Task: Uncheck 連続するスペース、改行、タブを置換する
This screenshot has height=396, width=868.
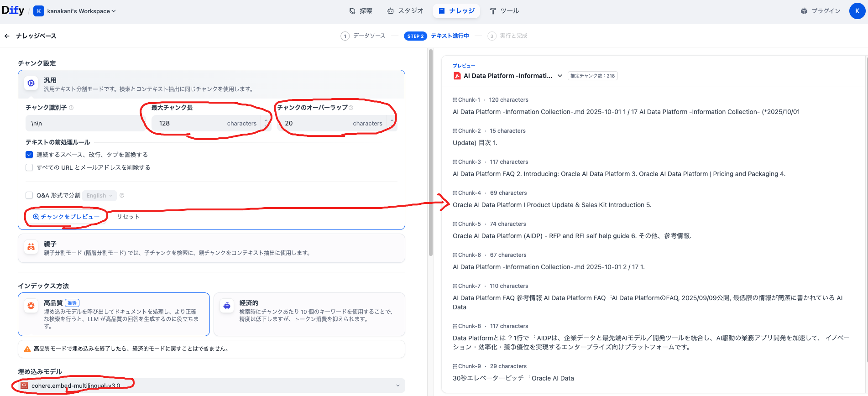Action: point(29,155)
